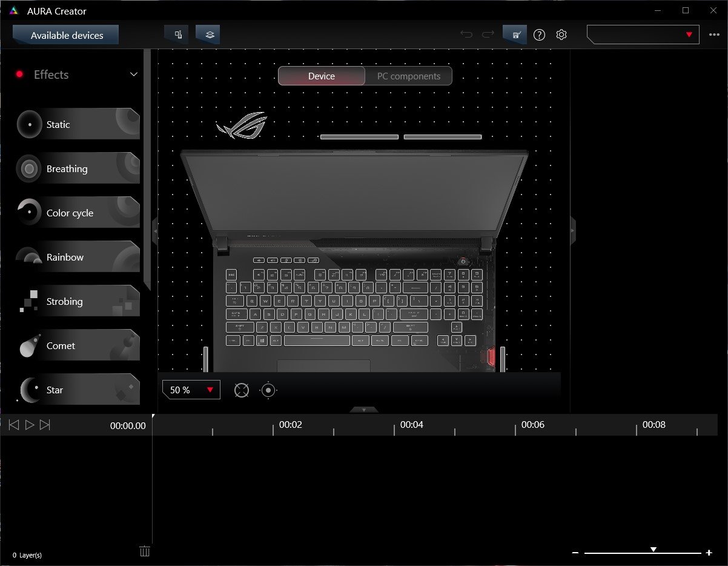
Task: Choose the Color cycle effect
Action: pyautogui.click(x=78, y=213)
